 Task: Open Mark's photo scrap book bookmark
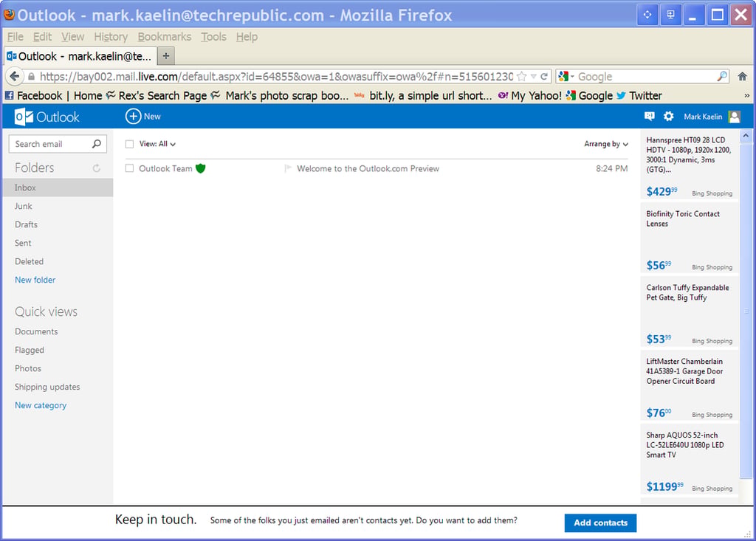[x=280, y=95]
